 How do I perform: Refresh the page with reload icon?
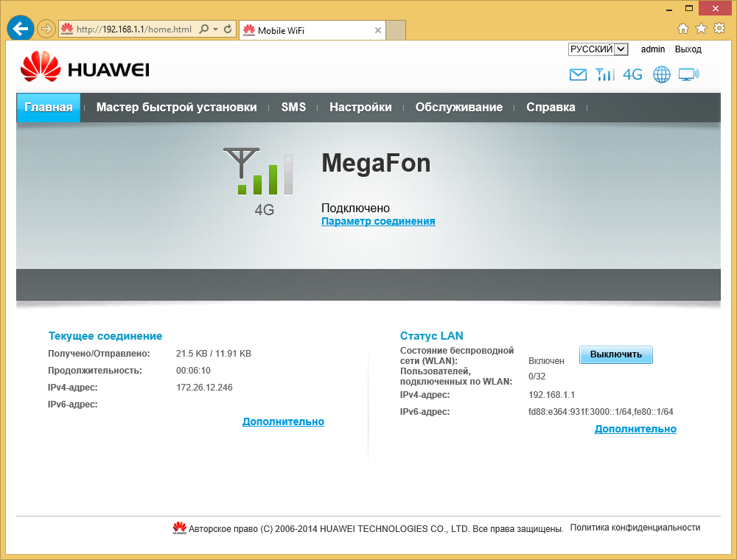pos(228,29)
